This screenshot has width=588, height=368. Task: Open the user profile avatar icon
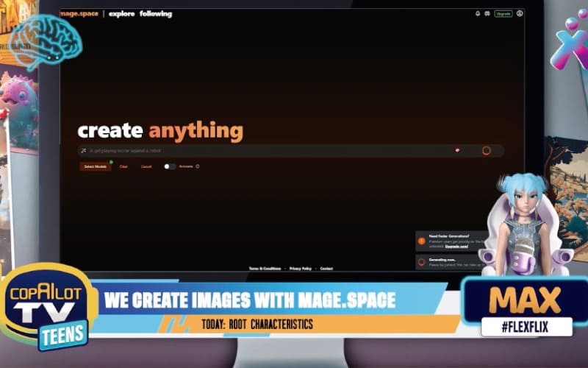(520, 13)
